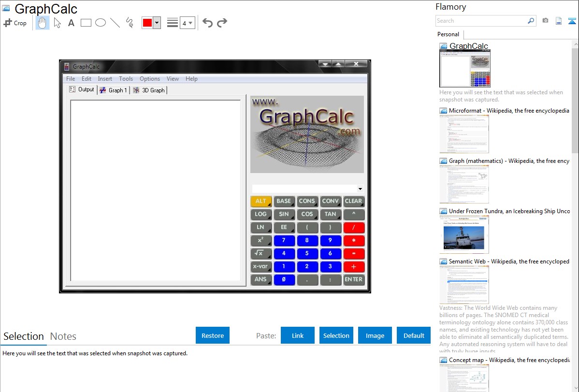Click the square root calculator key
579x392 pixels.
[x=261, y=253]
